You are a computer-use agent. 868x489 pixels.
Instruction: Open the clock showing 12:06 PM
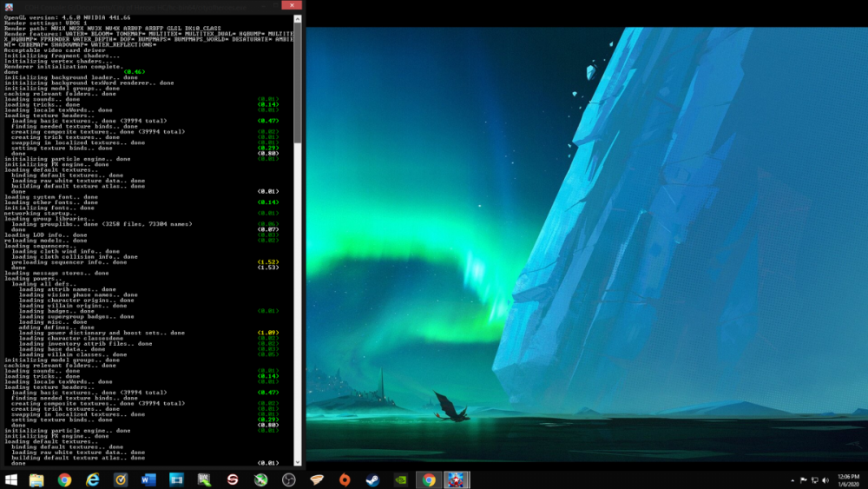[x=848, y=480]
